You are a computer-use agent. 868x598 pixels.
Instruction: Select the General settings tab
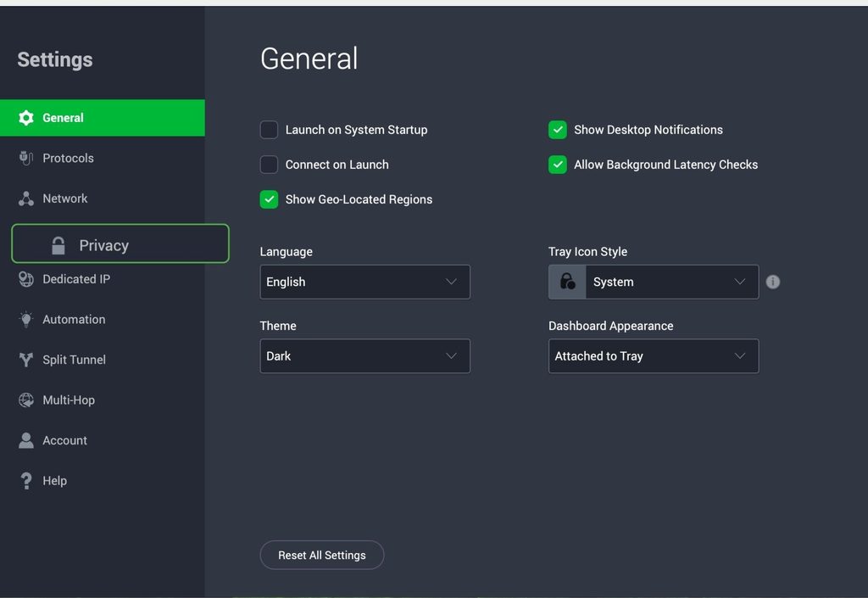click(x=103, y=118)
